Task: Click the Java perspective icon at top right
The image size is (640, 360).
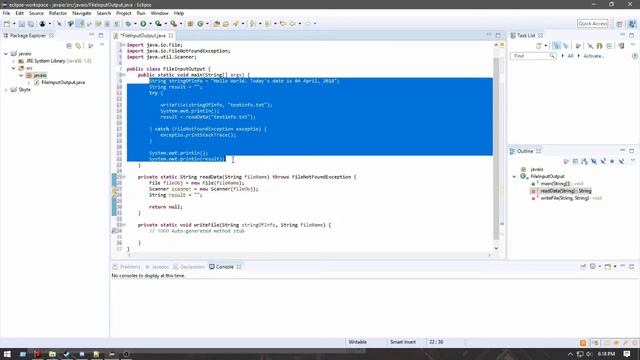Action: 632,24
